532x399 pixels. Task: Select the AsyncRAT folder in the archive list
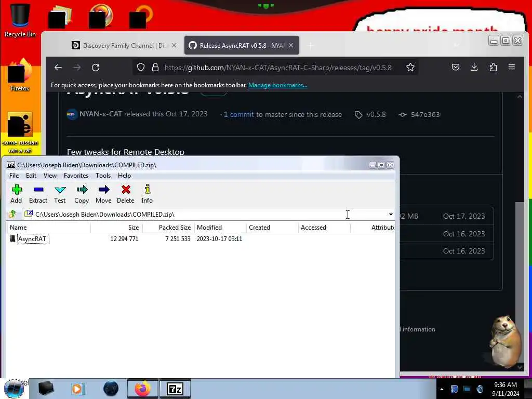pyautogui.click(x=32, y=239)
